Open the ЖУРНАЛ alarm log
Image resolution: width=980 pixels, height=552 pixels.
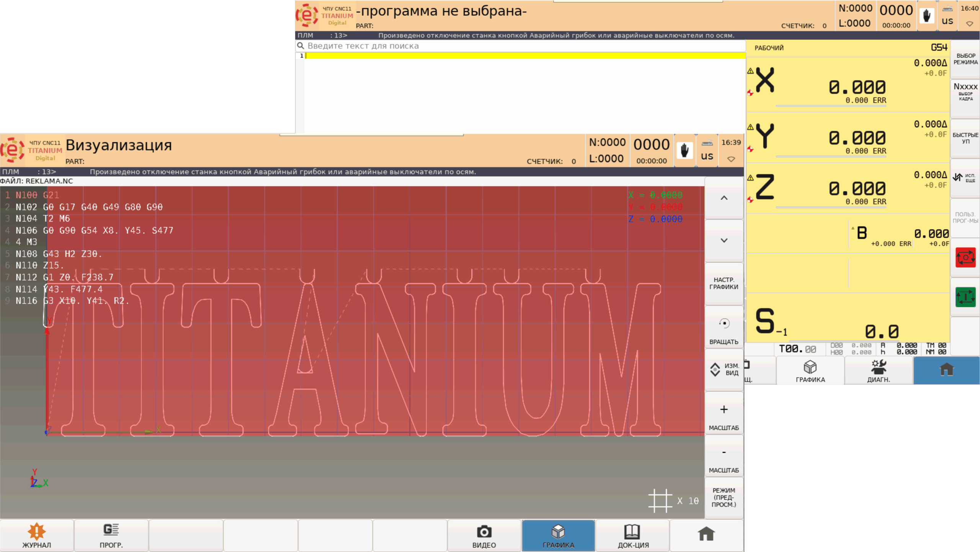(x=37, y=536)
